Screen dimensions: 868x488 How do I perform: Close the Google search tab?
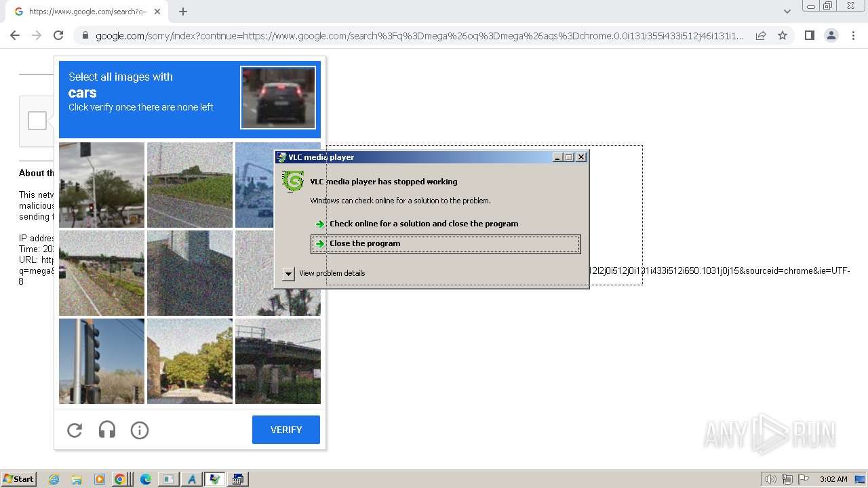pos(157,12)
